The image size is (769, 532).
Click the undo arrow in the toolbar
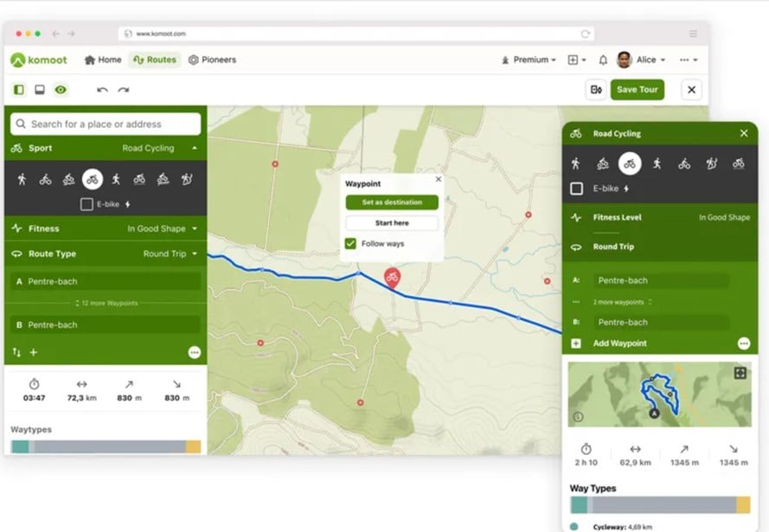coord(103,90)
